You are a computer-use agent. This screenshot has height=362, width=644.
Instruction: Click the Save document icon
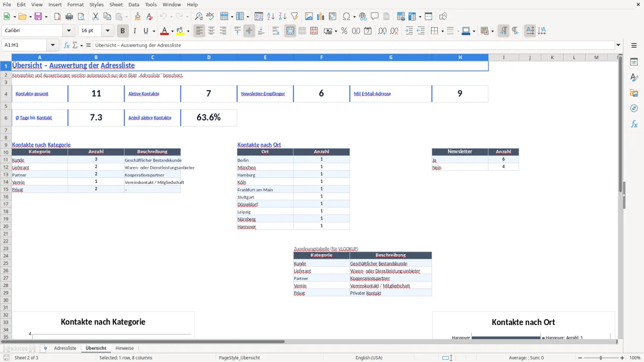pyautogui.click(x=38, y=17)
